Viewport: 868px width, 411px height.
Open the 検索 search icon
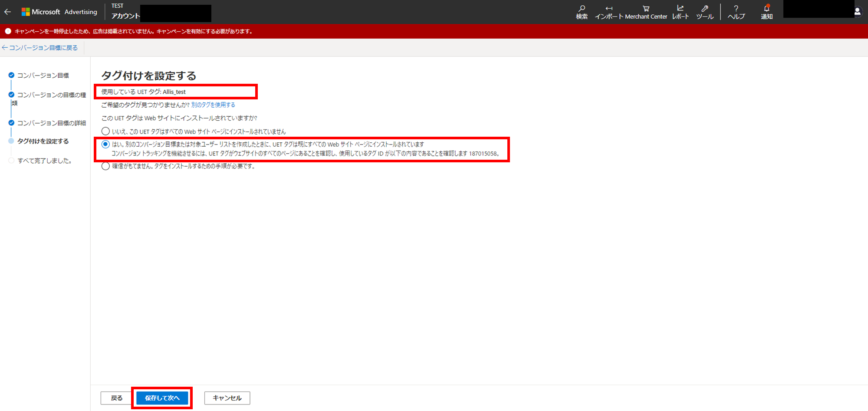(582, 12)
